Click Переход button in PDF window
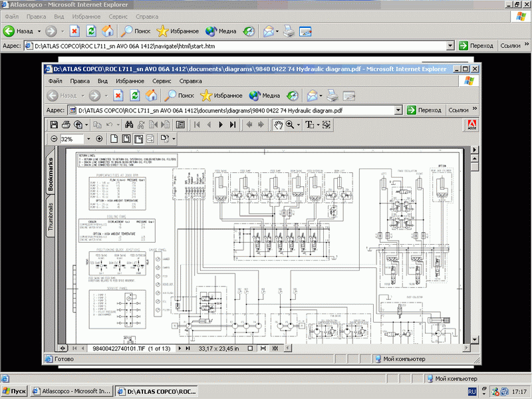The width and height of the screenshot is (532, 399). [424, 110]
